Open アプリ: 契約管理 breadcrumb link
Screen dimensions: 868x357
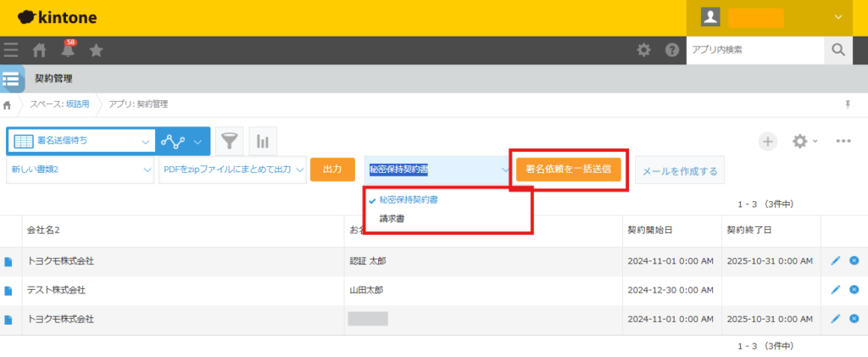click(138, 104)
